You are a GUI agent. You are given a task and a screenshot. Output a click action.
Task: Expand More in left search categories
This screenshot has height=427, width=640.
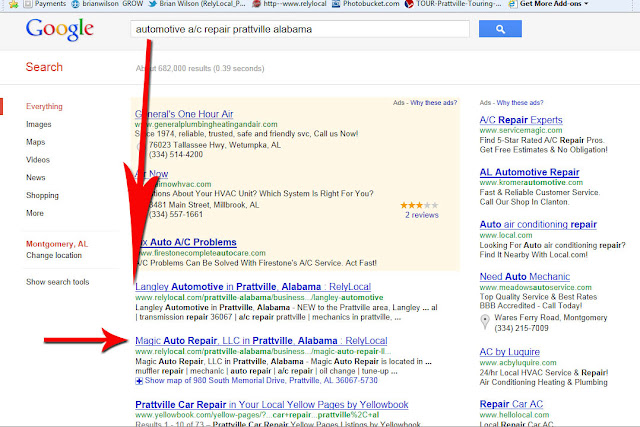point(35,213)
